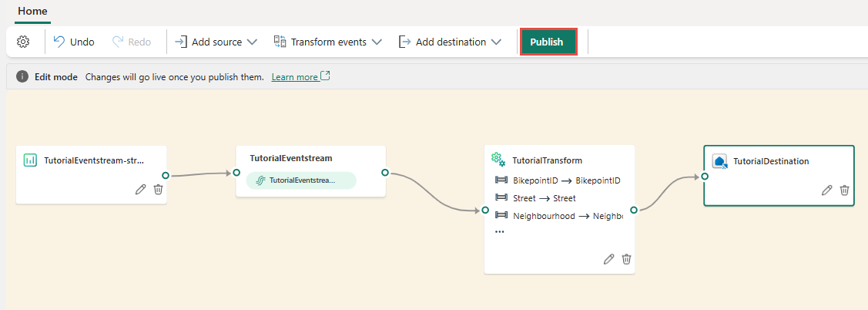
Task: Expand the Add destination dropdown chevron
Action: (496, 42)
